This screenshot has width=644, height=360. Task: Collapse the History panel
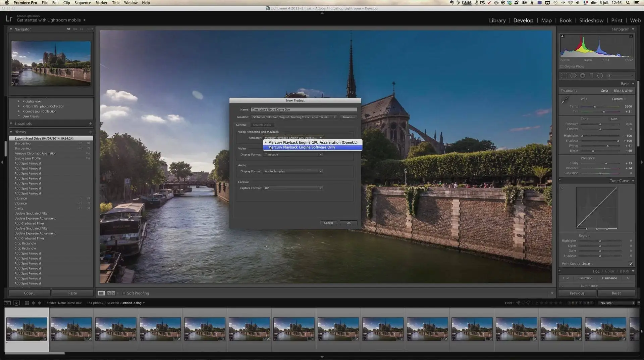coord(11,132)
